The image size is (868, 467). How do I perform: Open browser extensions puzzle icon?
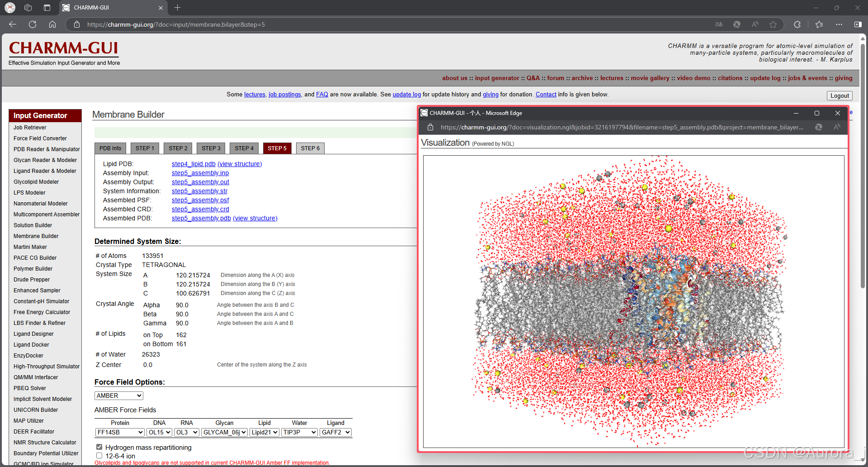pos(797,24)
